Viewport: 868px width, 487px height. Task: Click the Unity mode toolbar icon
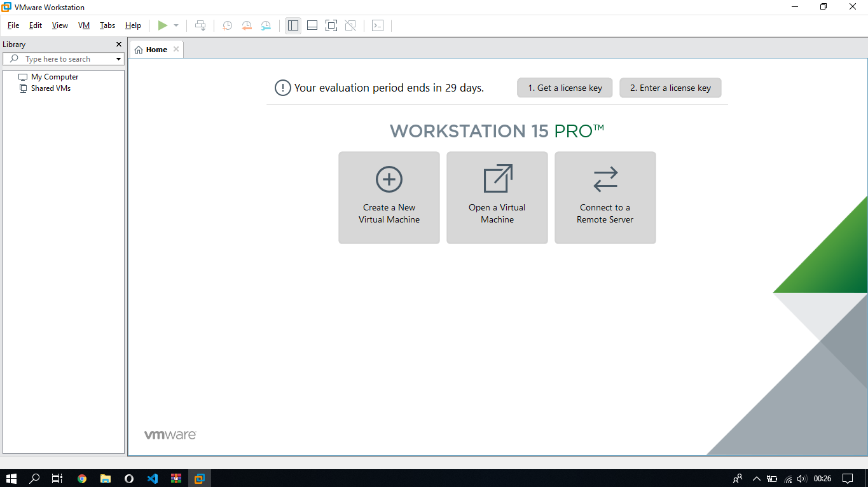[350, 25]
